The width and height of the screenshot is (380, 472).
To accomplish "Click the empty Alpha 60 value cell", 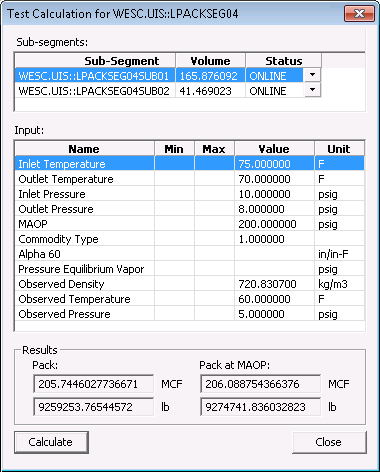I will (274, 254).
